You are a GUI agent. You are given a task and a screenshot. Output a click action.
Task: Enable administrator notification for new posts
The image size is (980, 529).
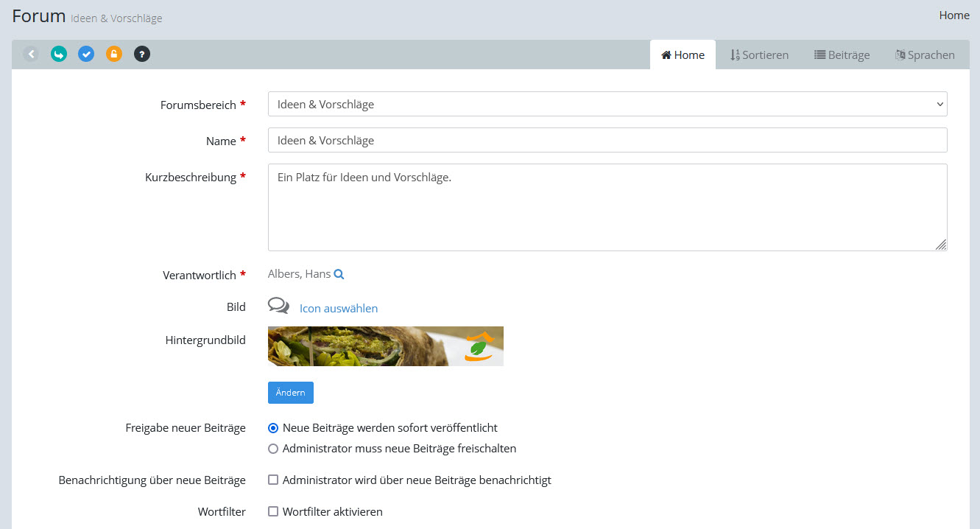point(273,480)
